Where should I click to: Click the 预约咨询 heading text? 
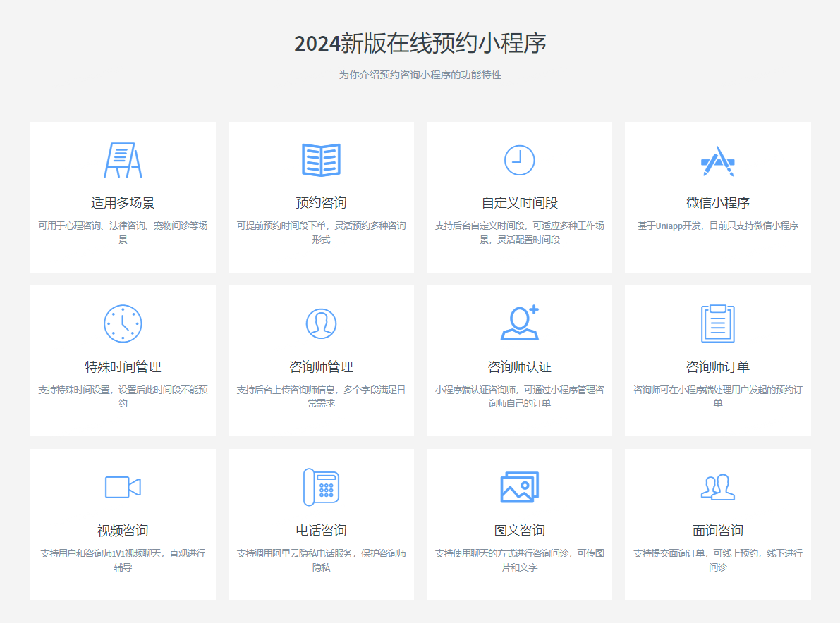tap(321, 203)
